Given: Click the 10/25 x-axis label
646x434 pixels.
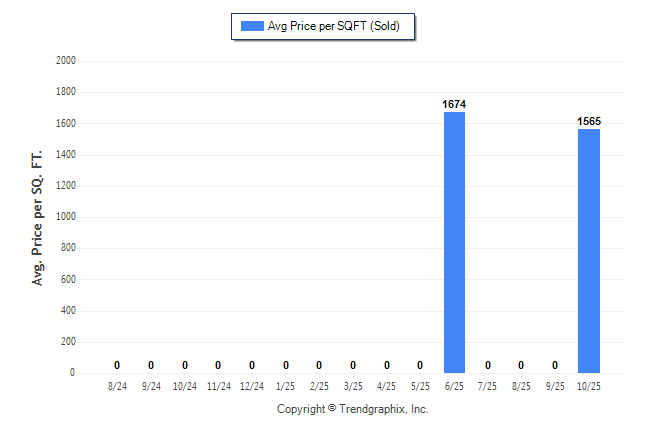Looking at the screenshot, I should click(x=589, y=386).
